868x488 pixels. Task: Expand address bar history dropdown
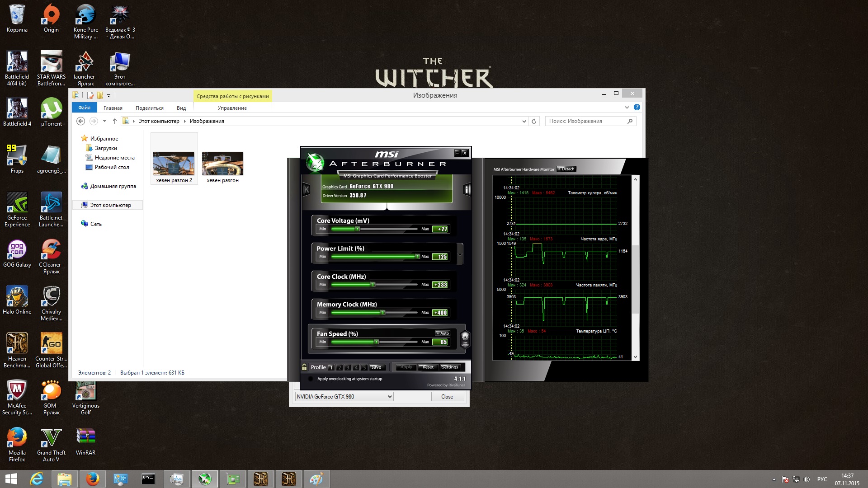point(524,121)
